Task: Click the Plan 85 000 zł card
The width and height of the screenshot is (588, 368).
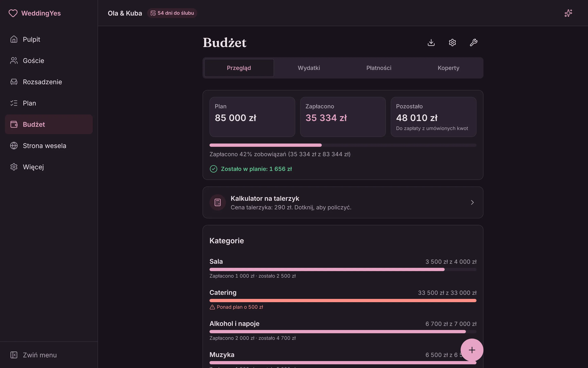Action: [252, 117]
